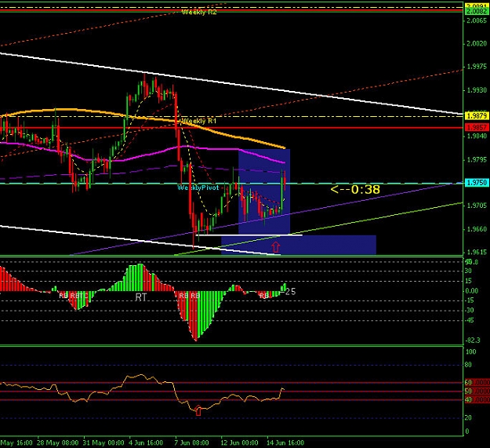The width and height of the screenshot is (490, 448).
Task: Select the red horizontal line at 1.9857
Action: point(231,128)
